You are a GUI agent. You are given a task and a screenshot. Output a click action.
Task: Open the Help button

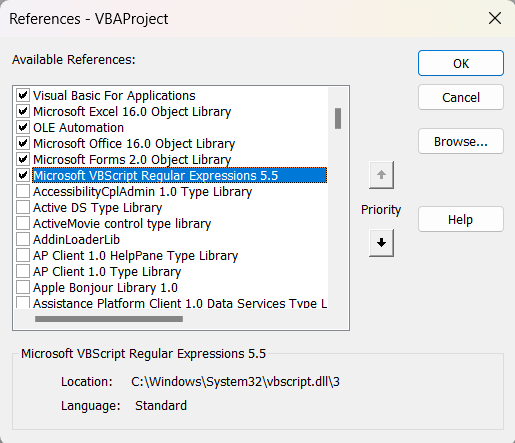click(x=461, y=219)
